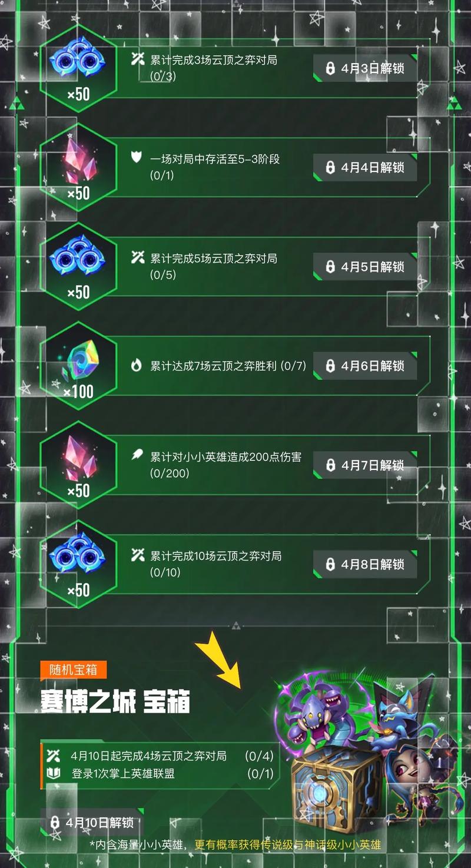471x868 pixels.
Task: Tap the 4月10日解锁 button below chest tasks
Action: tap(91, 822)
